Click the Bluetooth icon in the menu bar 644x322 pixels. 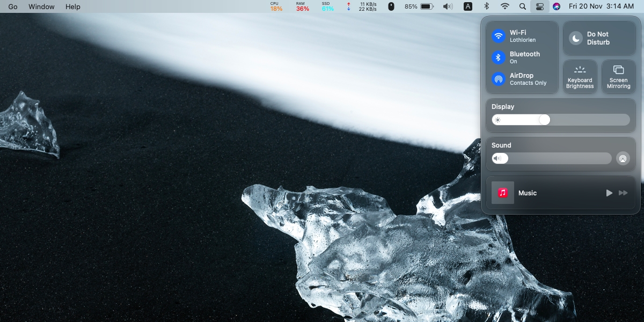coord(487,6)
